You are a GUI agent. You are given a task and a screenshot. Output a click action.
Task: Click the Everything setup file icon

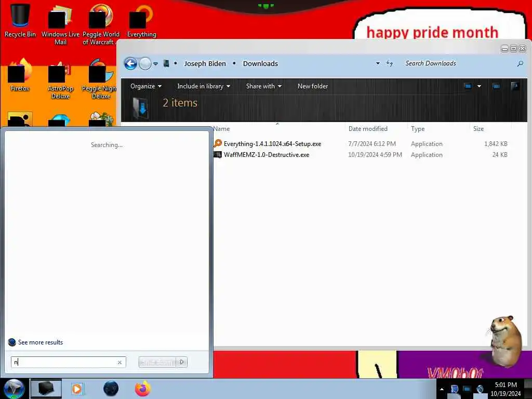(218, 143)
